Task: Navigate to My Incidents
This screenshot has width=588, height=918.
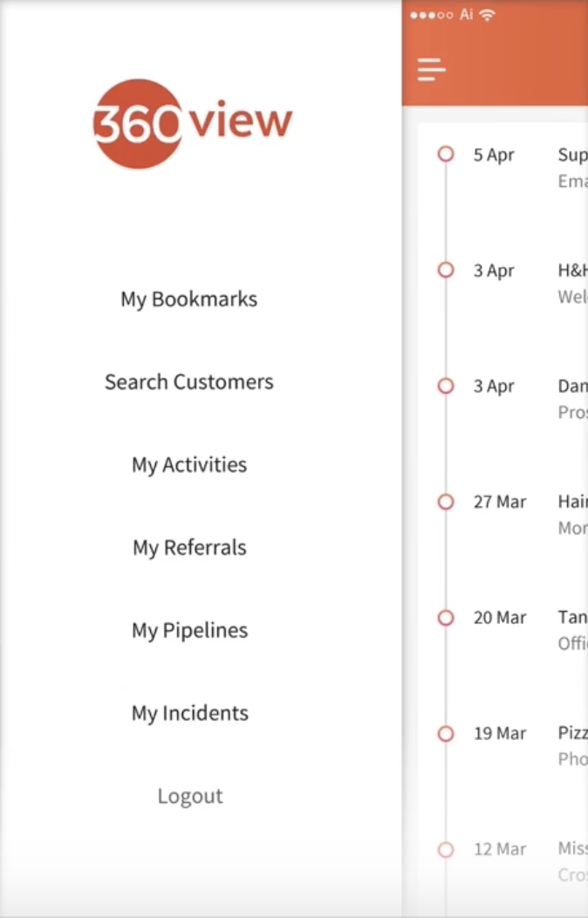Action: click(189, 714)
